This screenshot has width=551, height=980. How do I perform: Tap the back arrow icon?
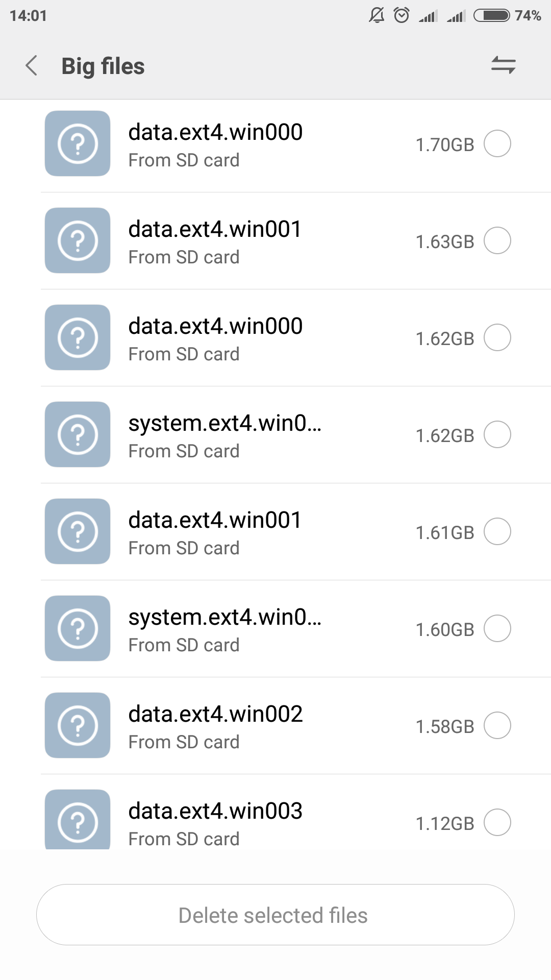click(32, 66)
